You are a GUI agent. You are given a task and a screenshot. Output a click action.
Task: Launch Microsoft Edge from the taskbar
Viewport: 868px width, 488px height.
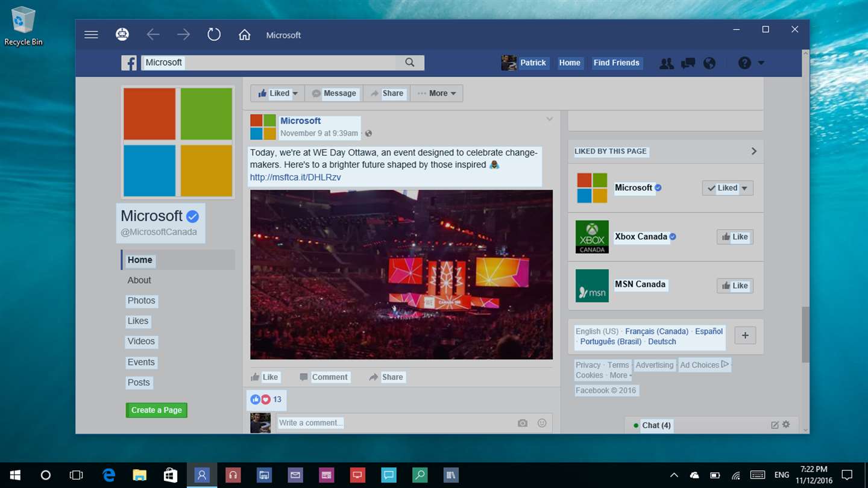(108, 475)
